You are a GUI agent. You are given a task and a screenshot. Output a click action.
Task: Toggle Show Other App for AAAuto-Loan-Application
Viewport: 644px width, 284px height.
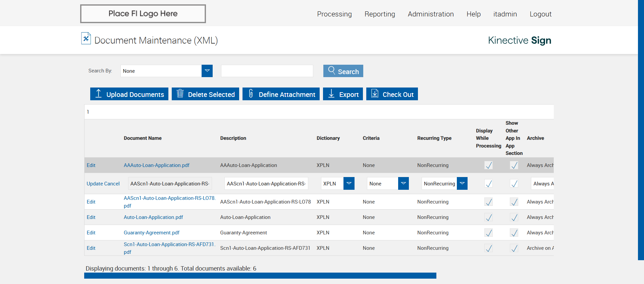click(x=514, y=165)
